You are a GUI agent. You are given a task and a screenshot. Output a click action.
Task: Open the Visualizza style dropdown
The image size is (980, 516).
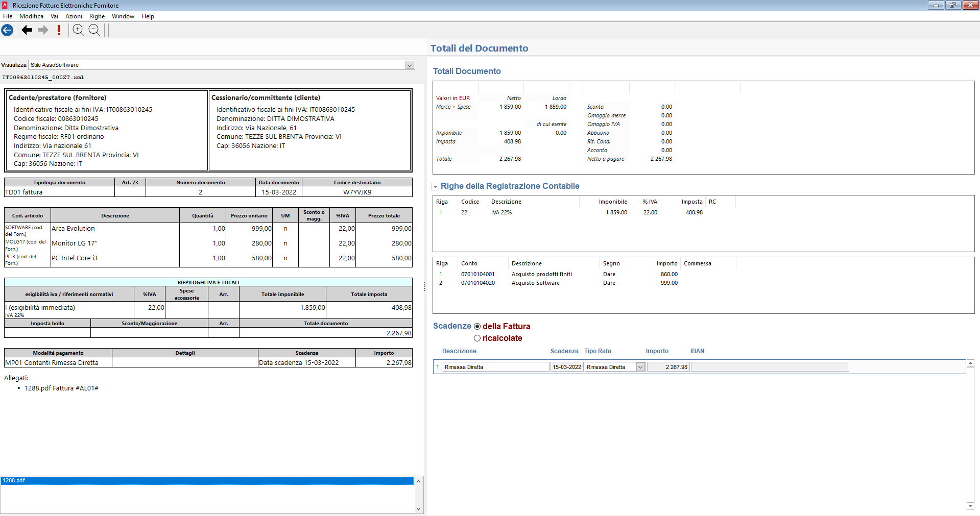[410, 65]
